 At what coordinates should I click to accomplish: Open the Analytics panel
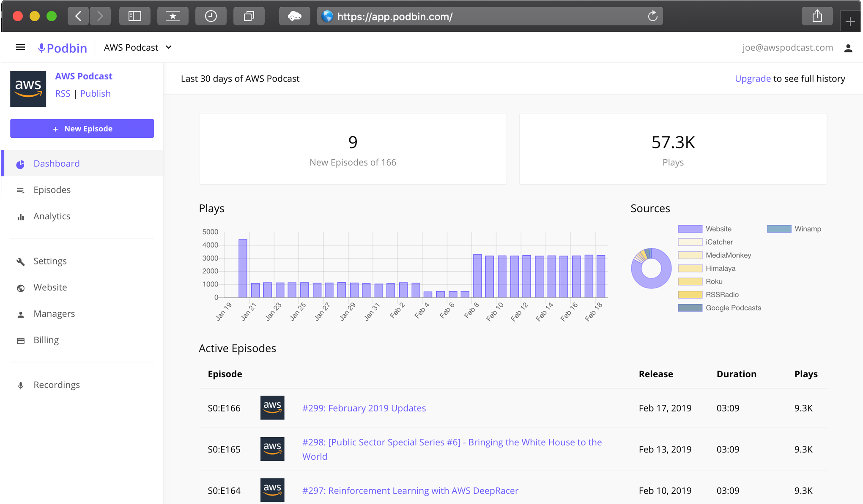coord(52,215)
